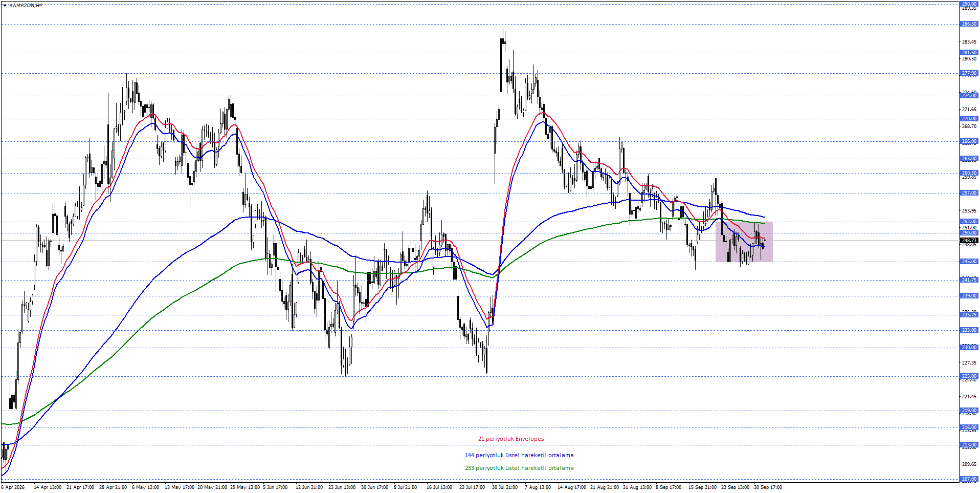Select the 245.00 horizontal level label
The width and height of the screenshot is (980, 493).
tap(969, 262)
